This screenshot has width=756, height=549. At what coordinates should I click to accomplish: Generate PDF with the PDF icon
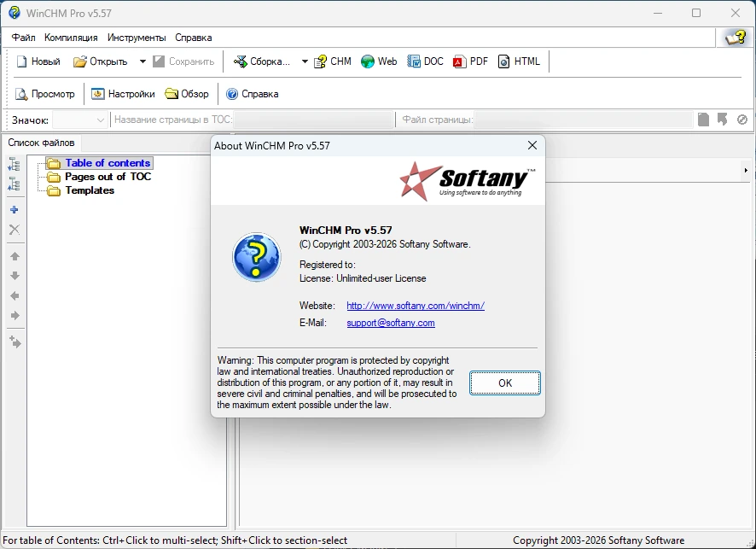[x=459, y=61]
